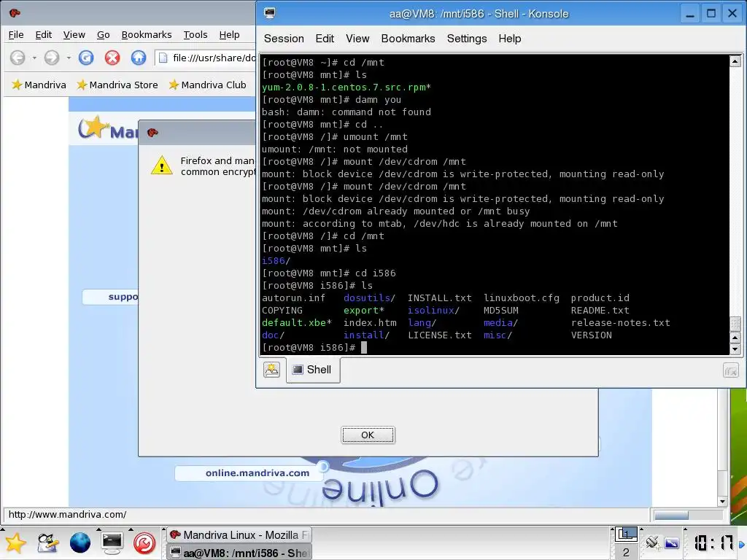The height and width of the screenshot is (560, 747).
Task: Open the Konsole Edit menu
Action: coord(325,39)
